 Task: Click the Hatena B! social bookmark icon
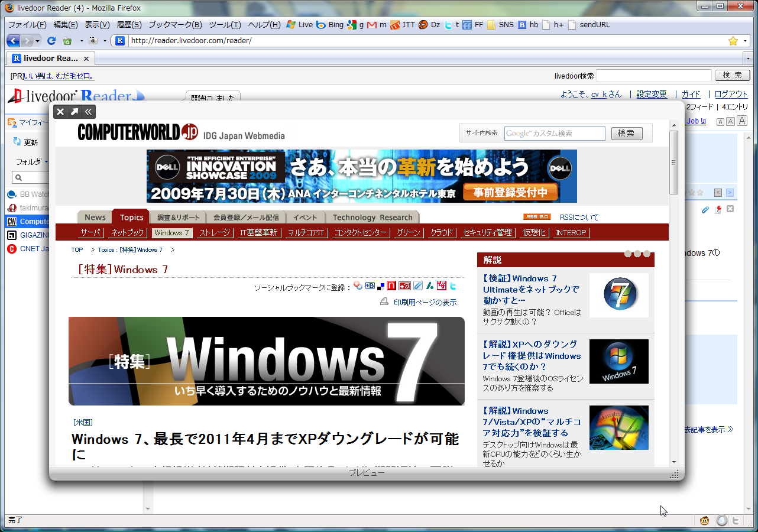370,286
